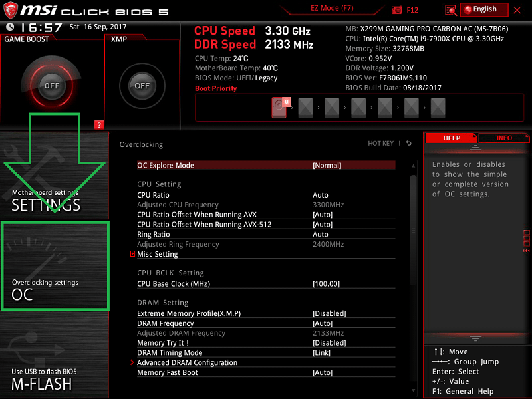Expand the Misc Setting submenu
532x399 pixels.
158,254
